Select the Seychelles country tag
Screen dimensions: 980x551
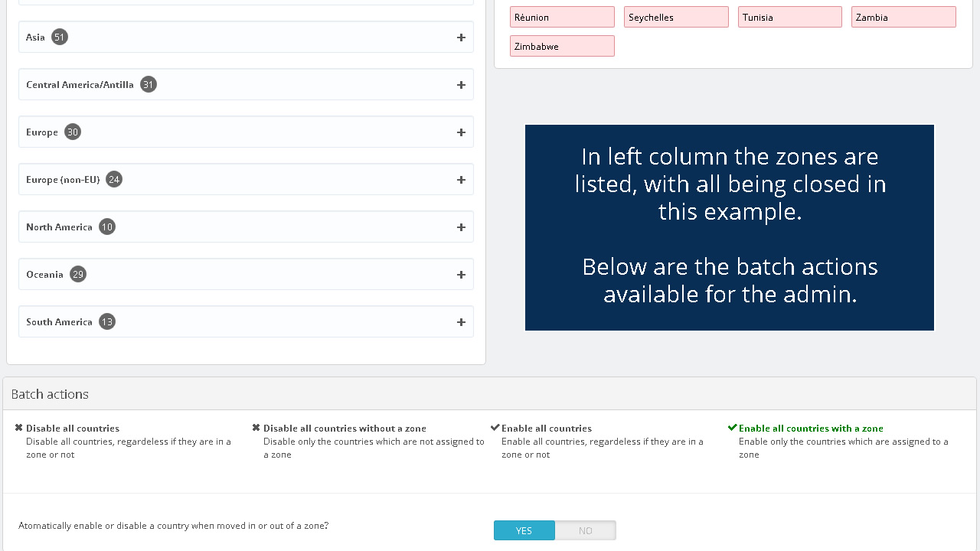pos(676,17)
